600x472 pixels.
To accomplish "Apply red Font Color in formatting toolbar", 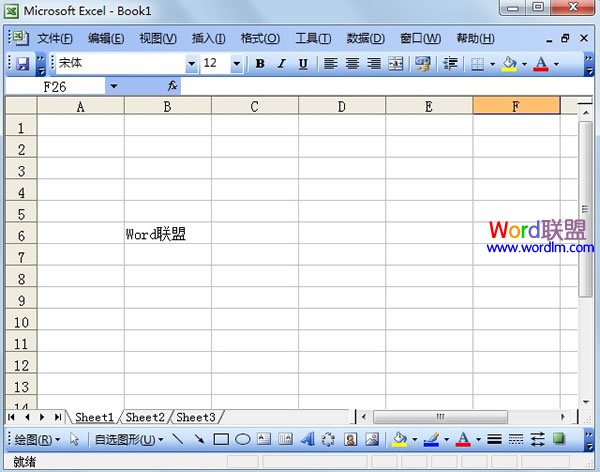I will (x=541, y=64).
